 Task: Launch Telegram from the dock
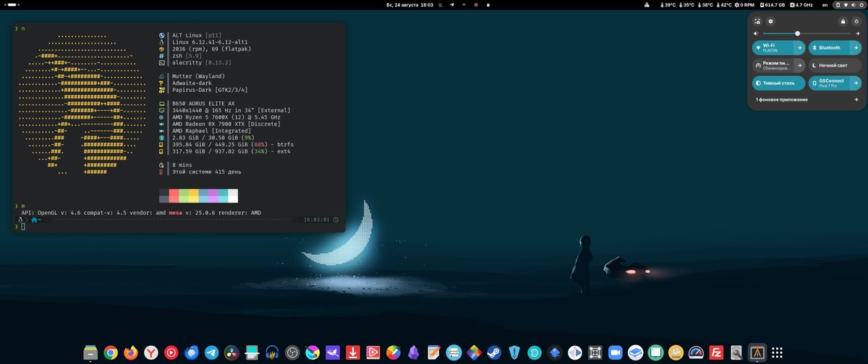coord(212,352)
